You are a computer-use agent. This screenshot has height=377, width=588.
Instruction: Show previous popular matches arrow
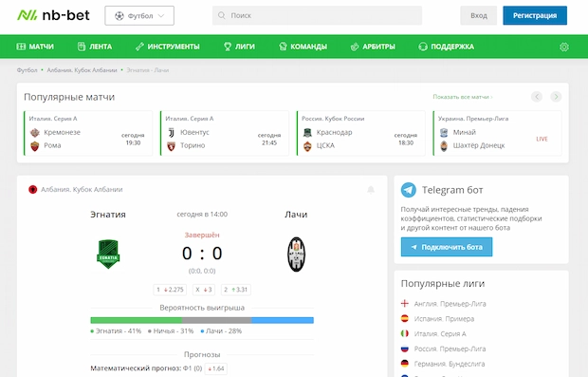537,97
